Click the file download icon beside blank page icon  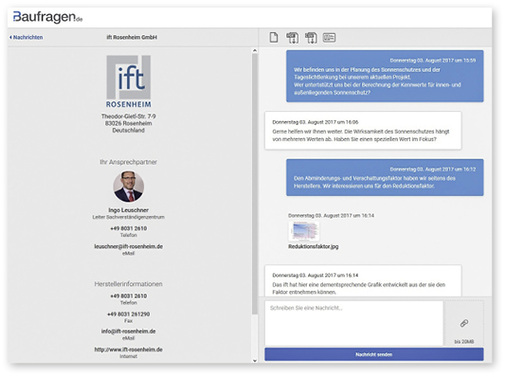coord(292,37)
